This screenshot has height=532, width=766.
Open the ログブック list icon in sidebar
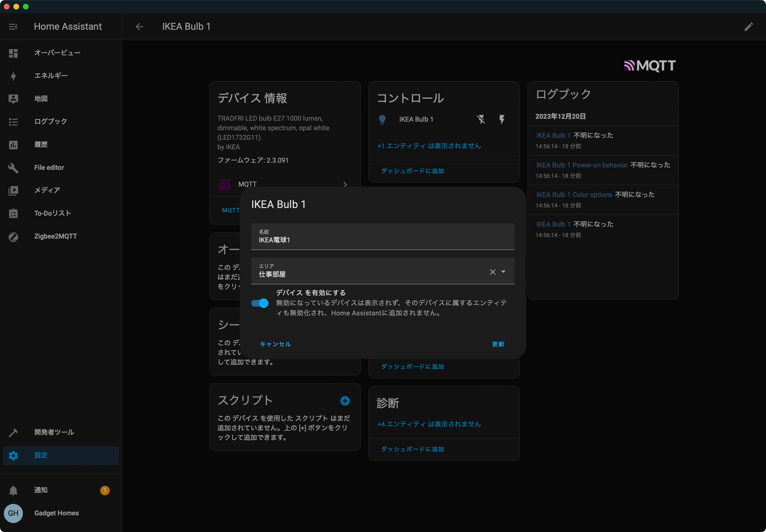click(13, 122)
